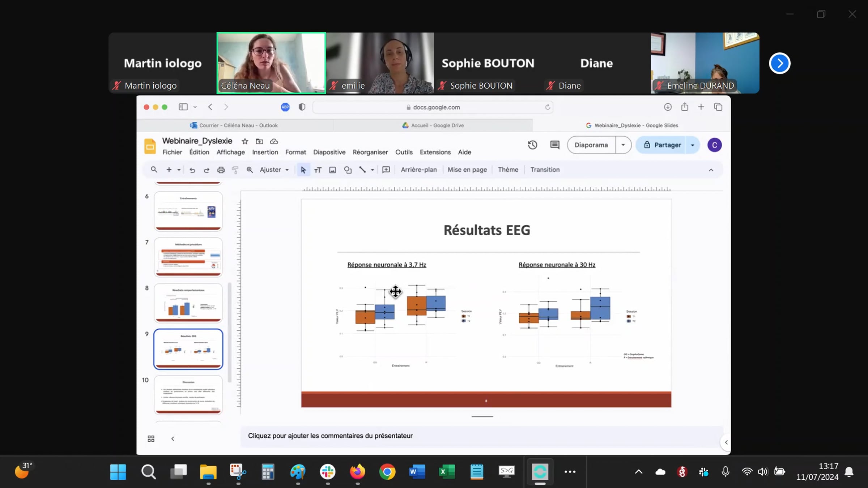Hide the menus with chevron up
The width and height of the screenshot is (868, 488).
(x=711, y=170)
